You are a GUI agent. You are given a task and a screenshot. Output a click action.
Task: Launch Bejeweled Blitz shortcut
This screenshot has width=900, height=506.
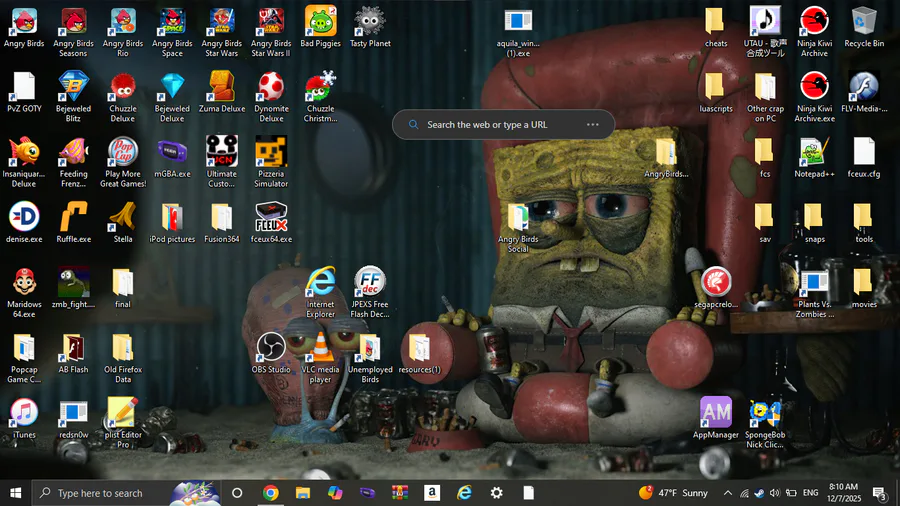(x=73, y=96)
